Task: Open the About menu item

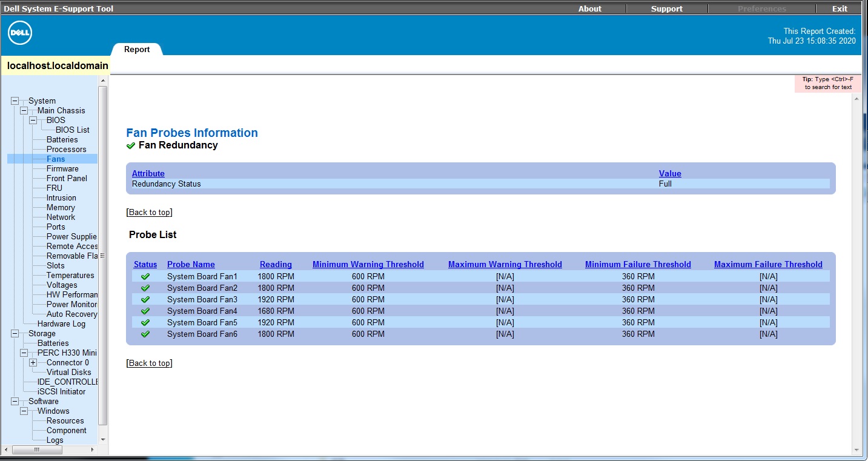Action: [x=589, y=8]
